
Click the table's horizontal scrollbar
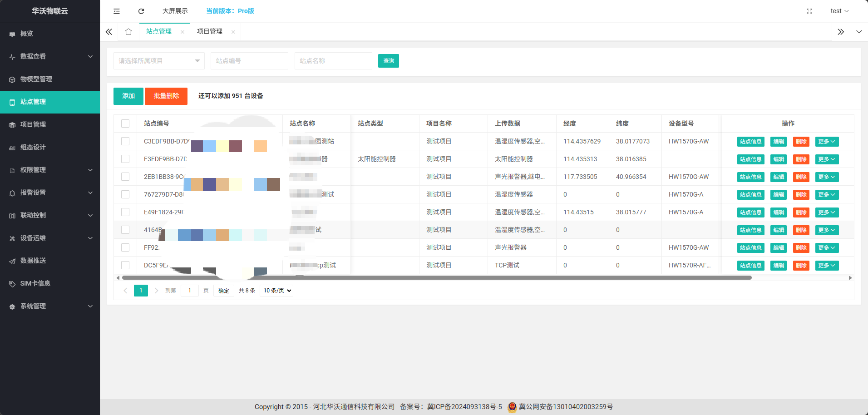(x=436, y=277)
